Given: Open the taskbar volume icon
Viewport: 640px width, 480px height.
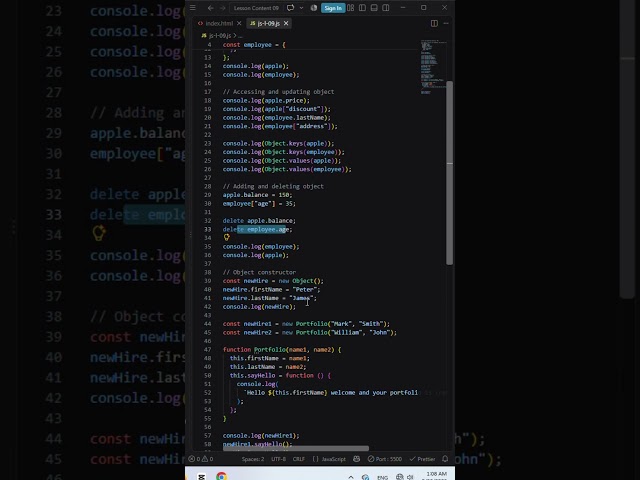Looking at the screenshot, I should pos(410,477).
